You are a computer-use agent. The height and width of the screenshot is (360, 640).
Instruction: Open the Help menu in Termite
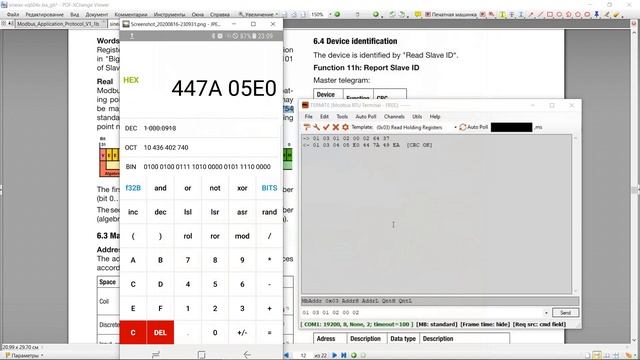[435, 117]
